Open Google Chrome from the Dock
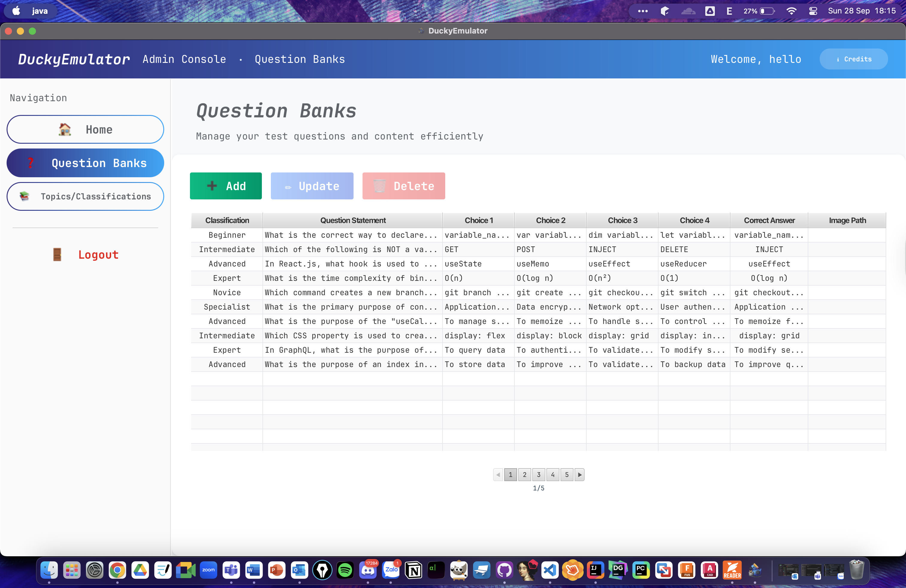The width and height of the screenshot is (906, 588). pos(117,570)
